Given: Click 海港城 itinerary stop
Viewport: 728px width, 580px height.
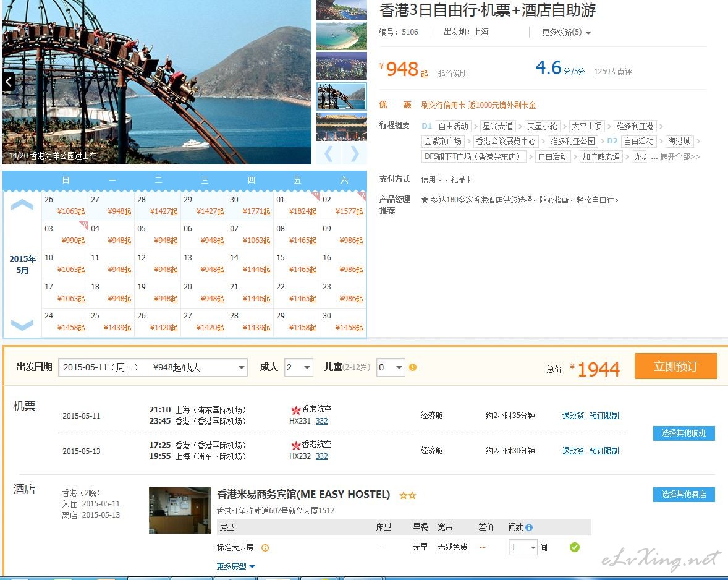Looking at the screenshot, I should pyautogui.click(x=679, y=141).
